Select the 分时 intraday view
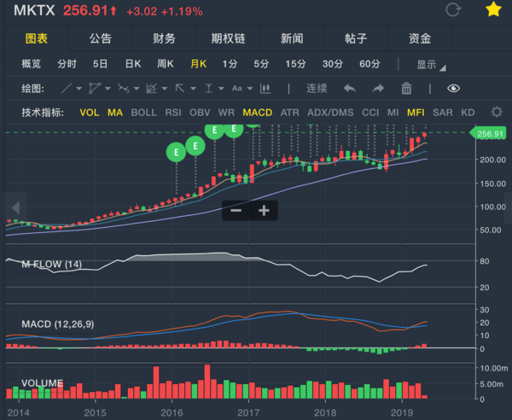Image resolution: width=512 pixels, height=420 pixels. click(67, 64)
